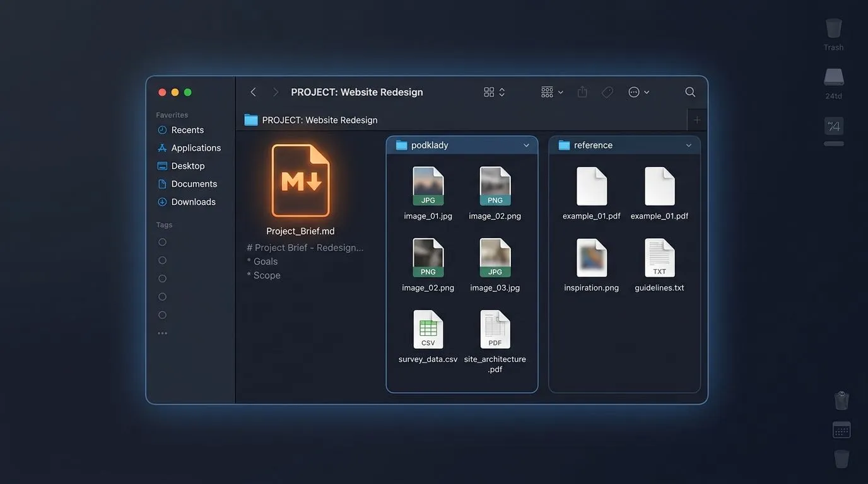Click the path bar folder PROJECT: Website Redesign
The height and width of the screenshot is (484, 868).
(x=311, y=120)
